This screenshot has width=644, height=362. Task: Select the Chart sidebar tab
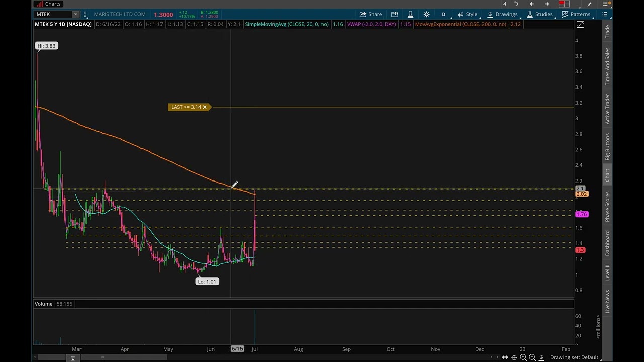tap(607, 175)
